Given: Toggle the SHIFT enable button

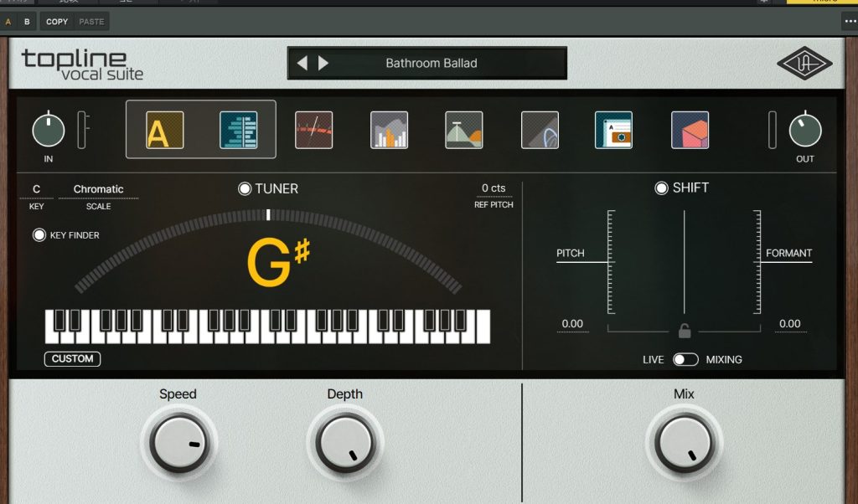Looking at the screenshot, I should 662,188.
